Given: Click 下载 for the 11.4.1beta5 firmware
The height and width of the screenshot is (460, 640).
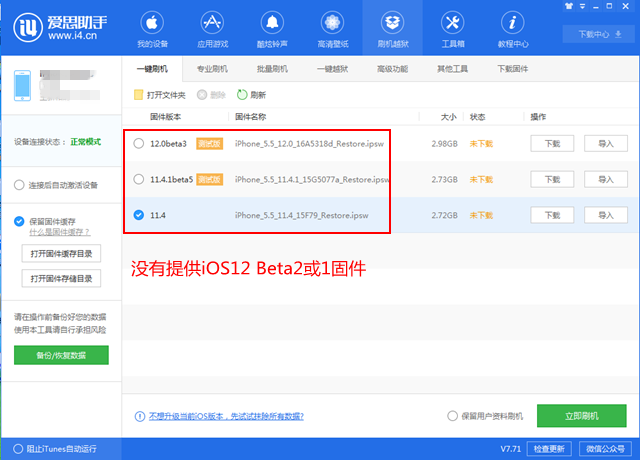Looking at the screenshot, I should [552, 180].
